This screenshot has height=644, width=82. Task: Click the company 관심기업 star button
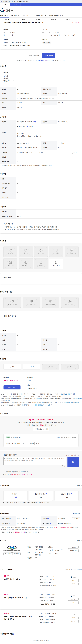pyautogui.click(x=8, y=554)
